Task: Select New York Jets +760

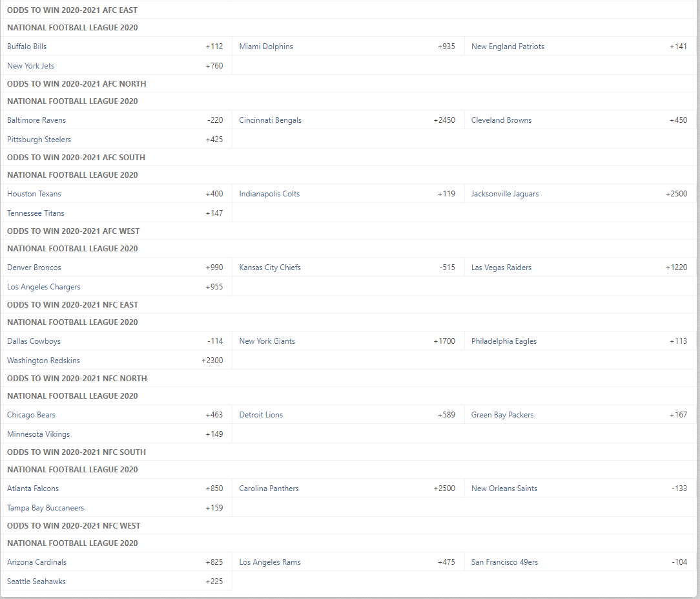Action: [x=116, y=66]
